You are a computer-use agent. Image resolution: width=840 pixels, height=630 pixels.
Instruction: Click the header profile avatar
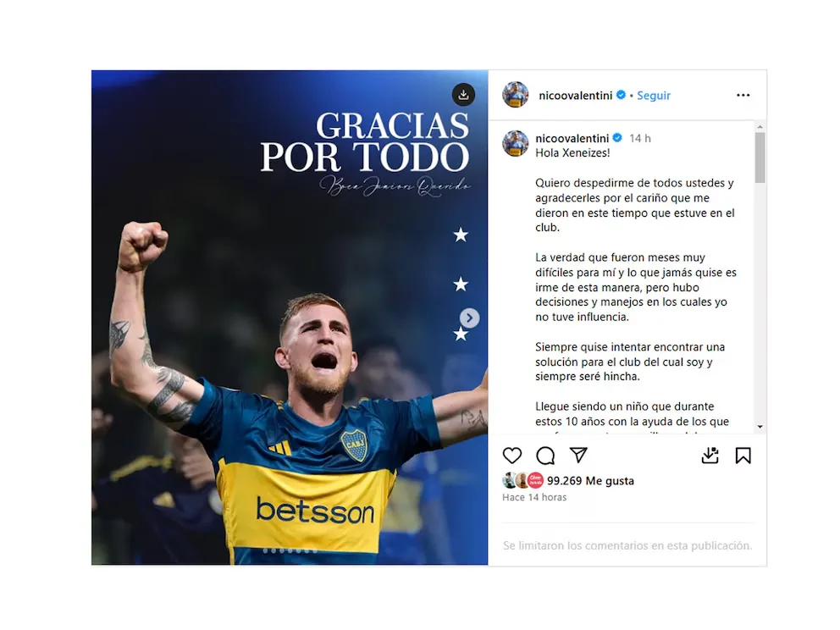point(516,95)
